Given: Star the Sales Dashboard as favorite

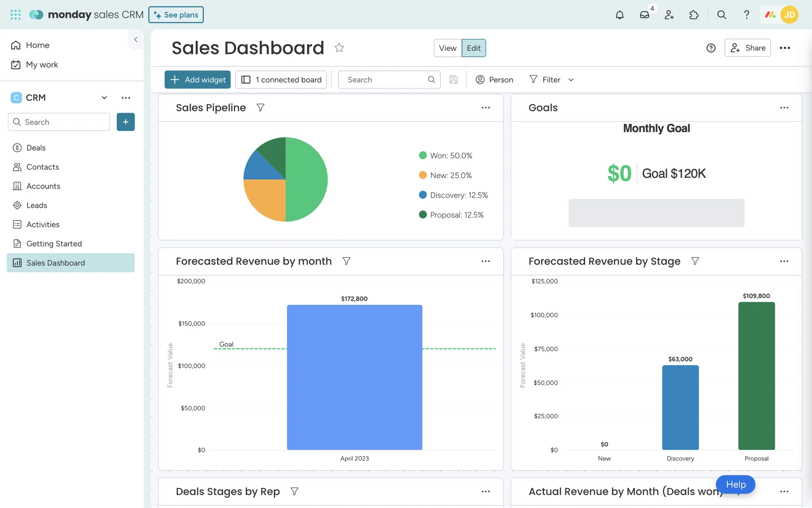Looking at the screenshot, I should pos(339,48).
